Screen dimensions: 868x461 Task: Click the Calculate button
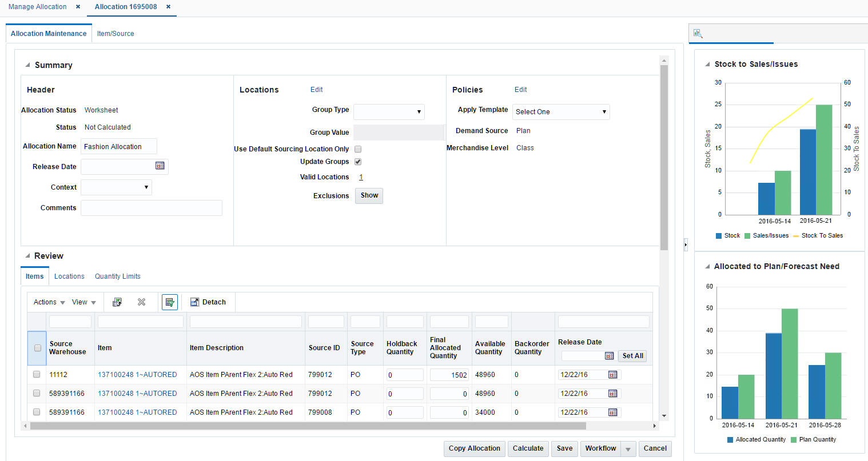point(528,448)
